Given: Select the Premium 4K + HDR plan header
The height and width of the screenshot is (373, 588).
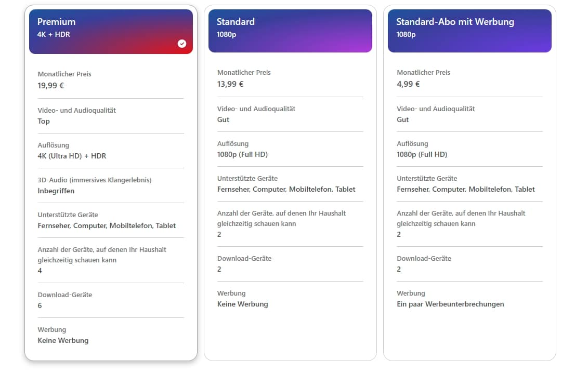Looking at the screenshot, I should click(x=111, y=31).
